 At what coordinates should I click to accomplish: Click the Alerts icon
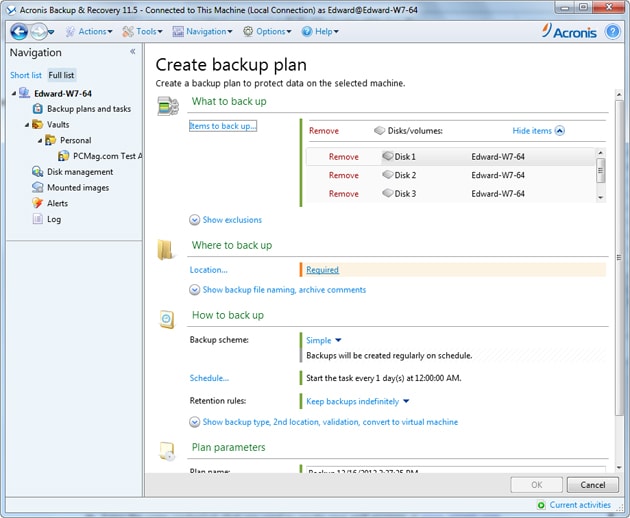(x=37, y=203)
